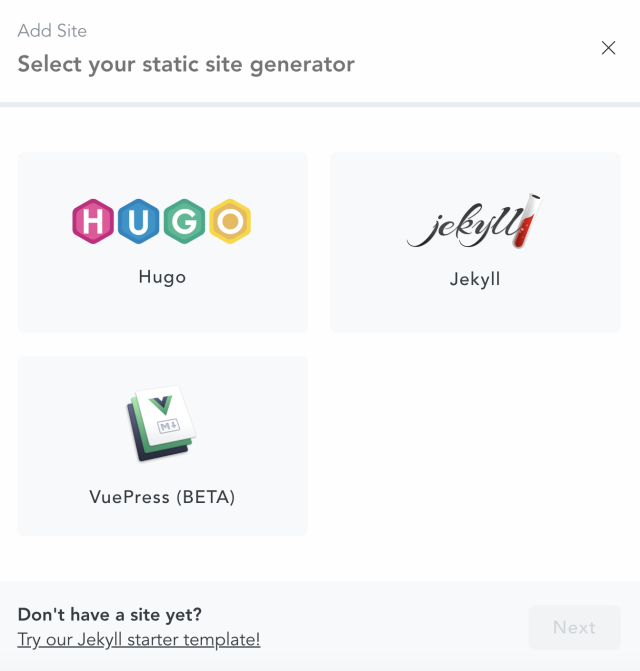Choose the VuePress generator card
This screenshot has height=671, width=640.
tap(163, 446)
